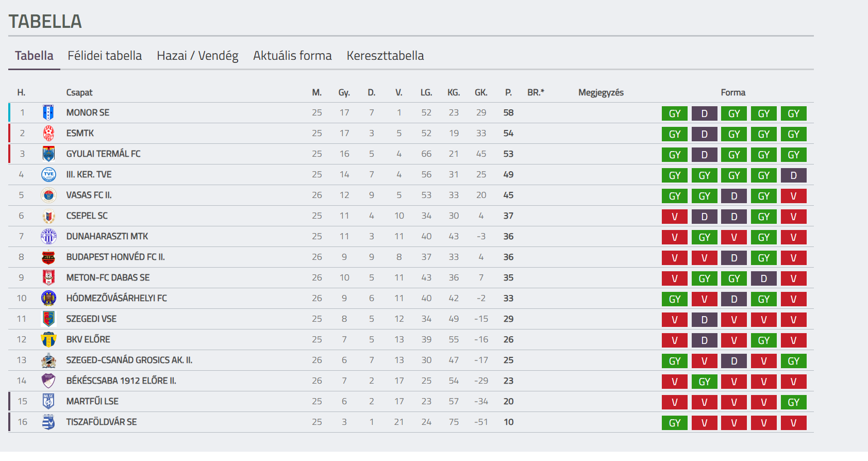The image size is (868, 461).
Task: Click Monor SE's latest green GY form badge
Action: pyautogui.click(x=793, y=113)
